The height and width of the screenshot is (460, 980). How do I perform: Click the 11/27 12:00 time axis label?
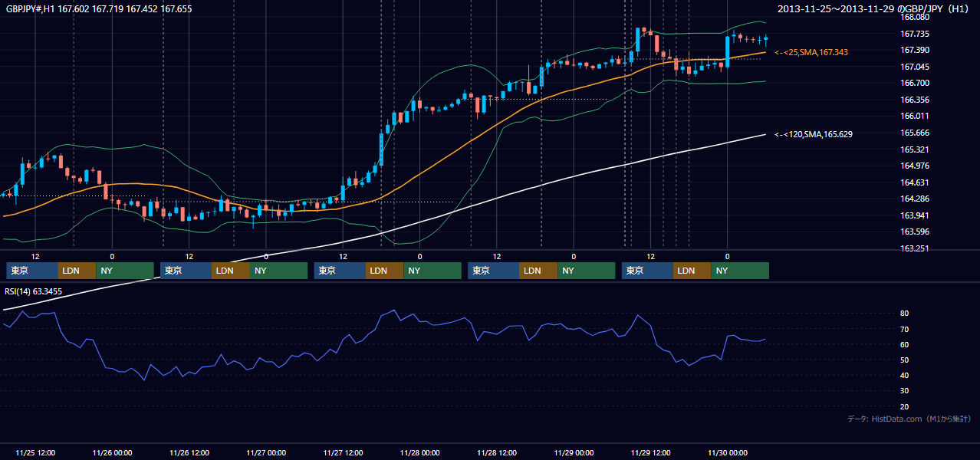click(343, 452)
